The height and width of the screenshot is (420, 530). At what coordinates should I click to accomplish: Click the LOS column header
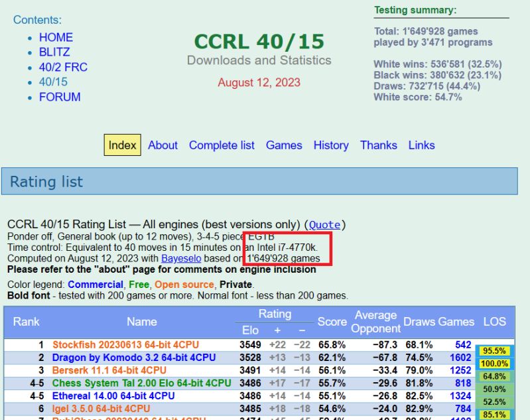point(494,322)
